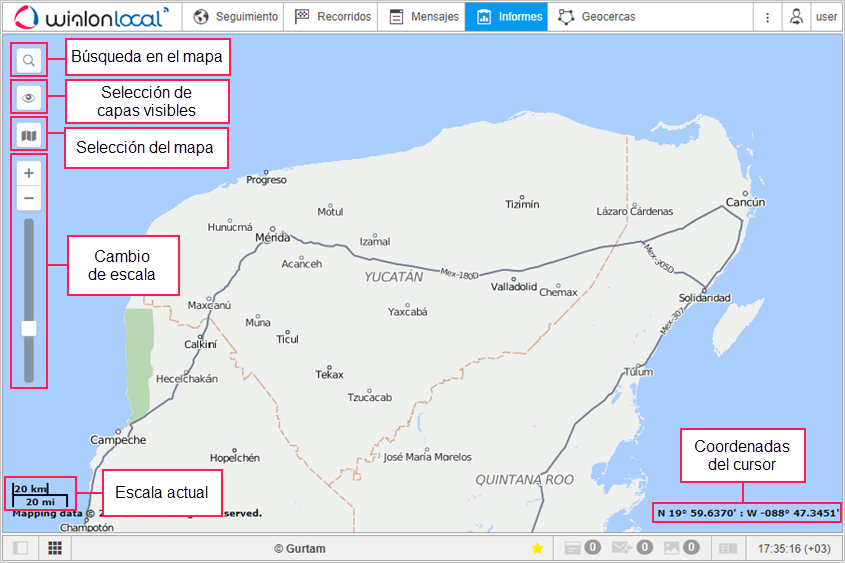Click the user profile icon
The image size is (845, 563).
click(x=796, y=17)
